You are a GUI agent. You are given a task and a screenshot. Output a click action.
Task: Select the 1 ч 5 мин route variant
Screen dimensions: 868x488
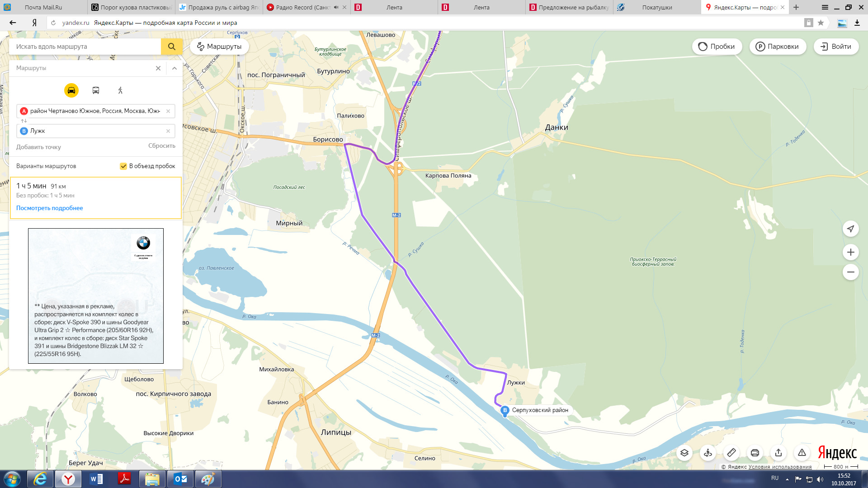96,198
